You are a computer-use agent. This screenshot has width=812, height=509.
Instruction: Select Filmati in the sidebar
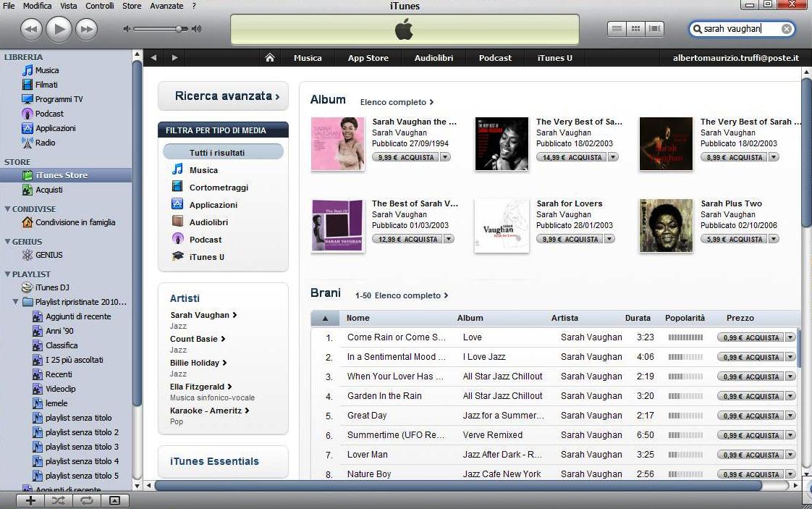tap(41, 85)
